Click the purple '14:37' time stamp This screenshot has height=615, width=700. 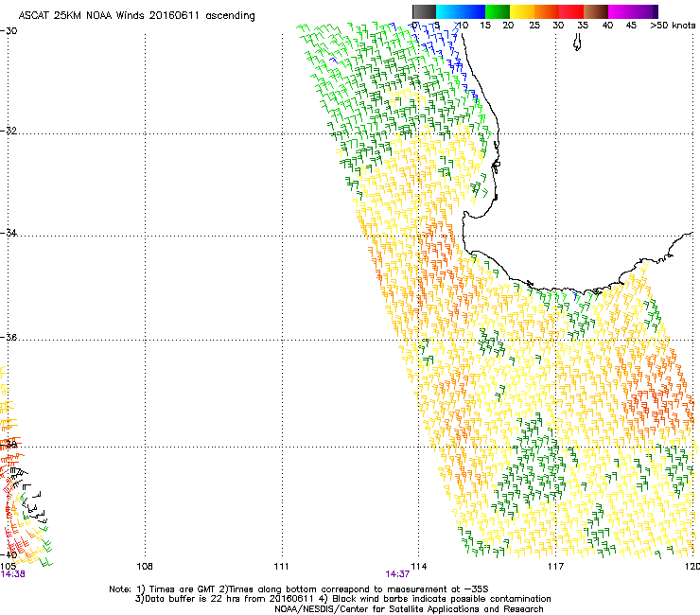(397, 574)
